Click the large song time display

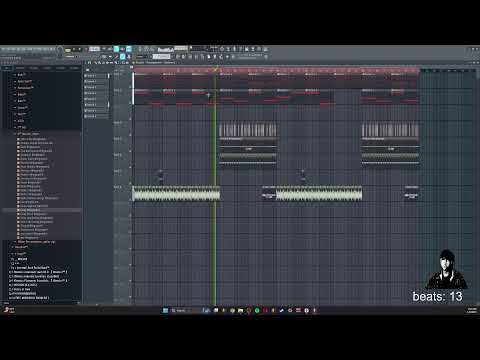(x=166, y=50)
